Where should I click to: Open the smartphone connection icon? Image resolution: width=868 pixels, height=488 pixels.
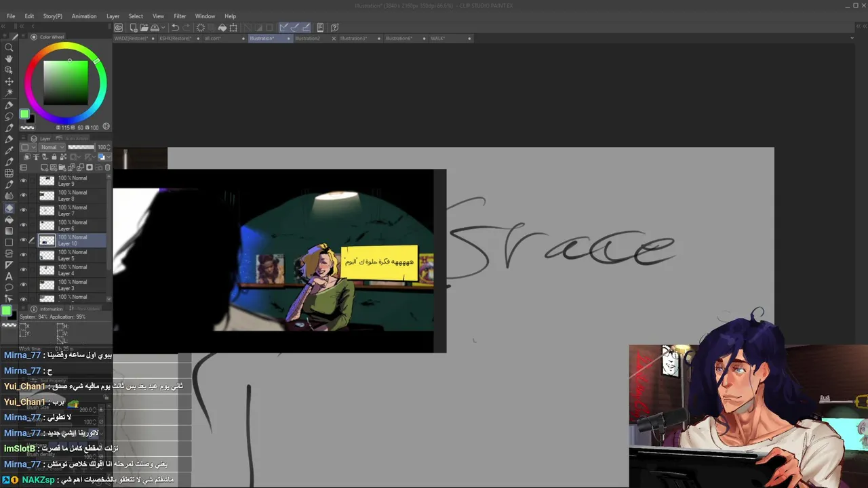(321, 28)
